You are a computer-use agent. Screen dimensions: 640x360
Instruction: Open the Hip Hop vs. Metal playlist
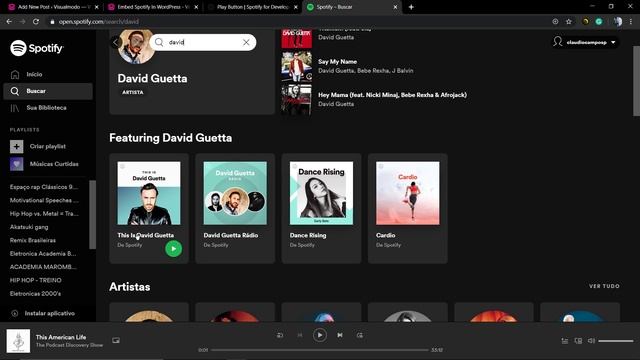pyautogui.click(x=44, y=213)
